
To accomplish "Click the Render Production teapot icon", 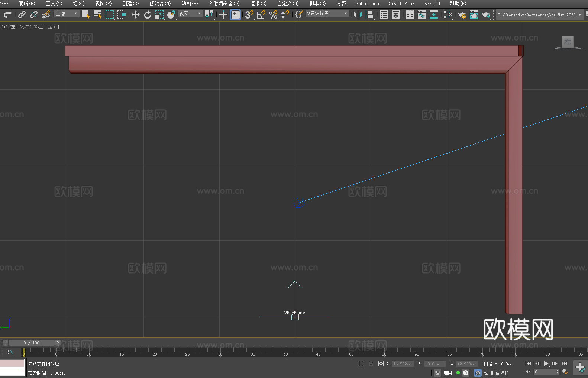I will (486, 14).
